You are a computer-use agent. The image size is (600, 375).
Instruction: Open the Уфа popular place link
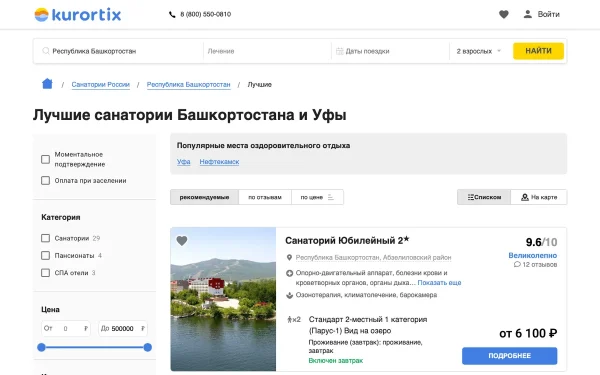click(184, 162)
